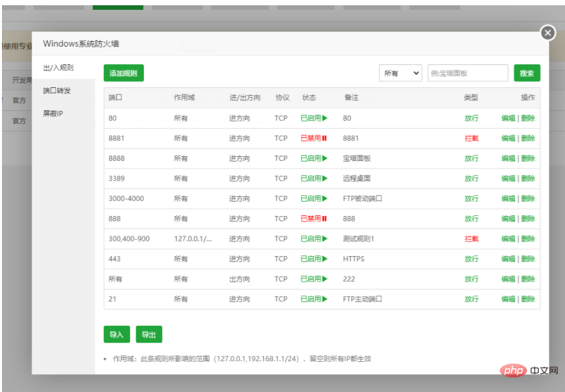Delete the FTP被动端口 rule
The height and width of the screenshot is (392, 565).
click(x=528, y=198)
